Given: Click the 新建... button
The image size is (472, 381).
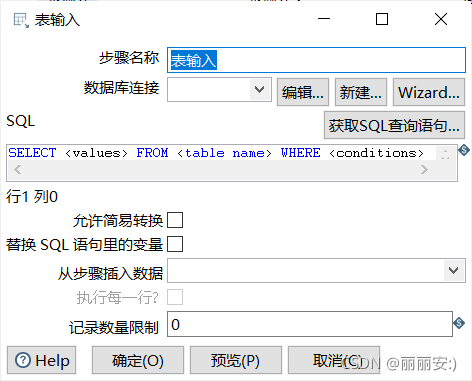Looking at the screenshot, I should 361,92.
